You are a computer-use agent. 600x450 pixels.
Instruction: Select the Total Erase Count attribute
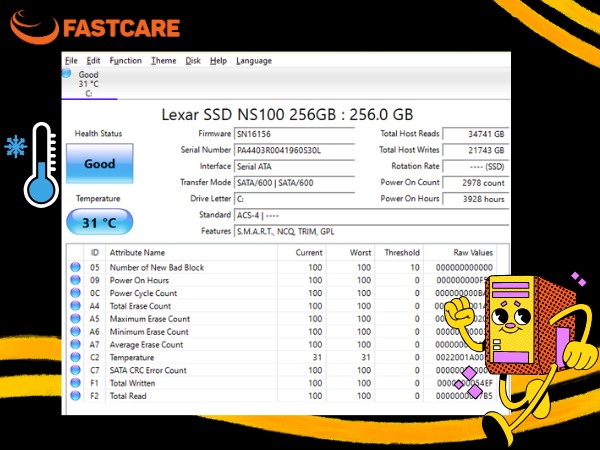coord(140,306)
